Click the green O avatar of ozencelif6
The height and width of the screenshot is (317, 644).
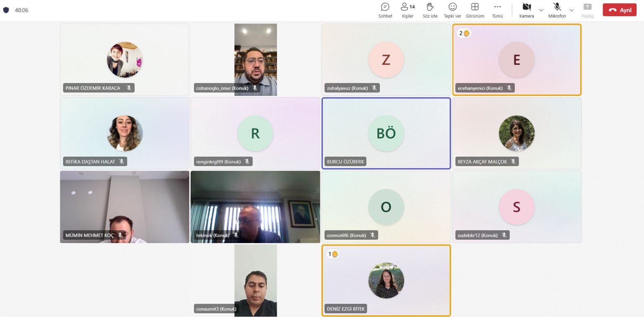tap(386, 207)
